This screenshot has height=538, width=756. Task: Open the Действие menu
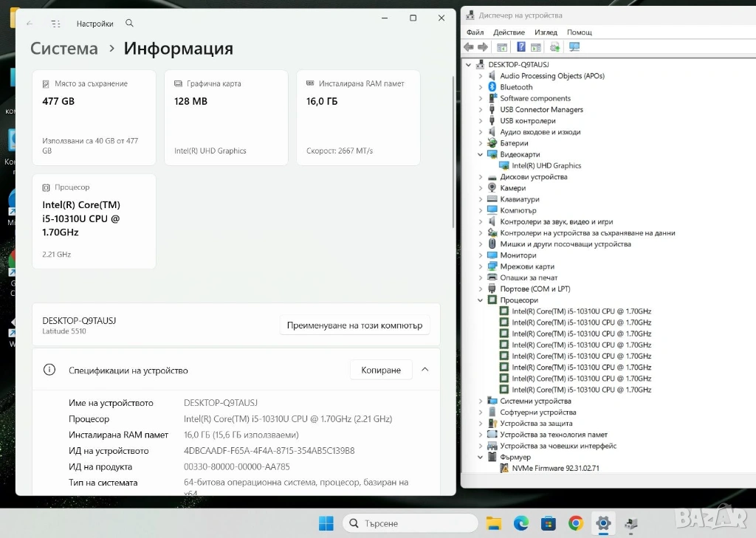(x=509, y=32)
